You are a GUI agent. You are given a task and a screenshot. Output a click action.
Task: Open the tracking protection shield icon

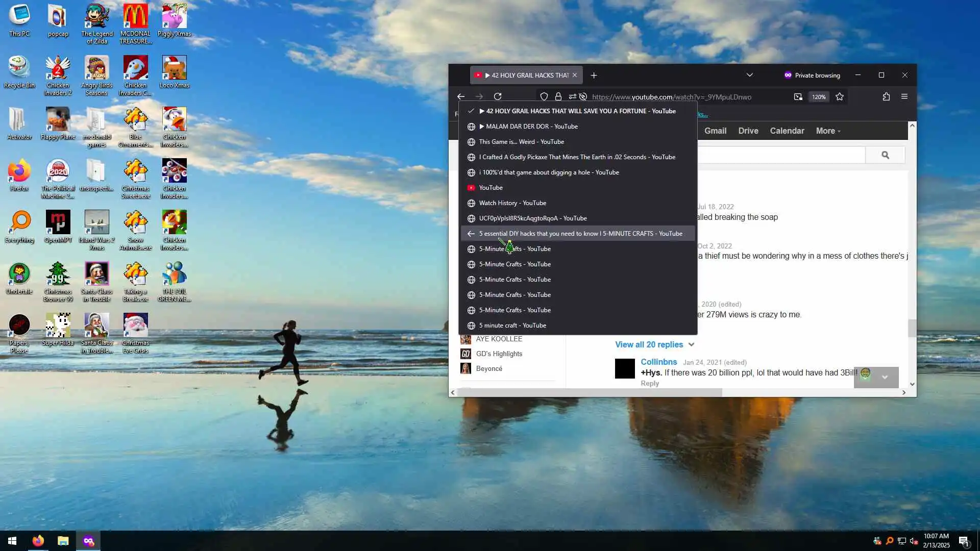point(544,97)
